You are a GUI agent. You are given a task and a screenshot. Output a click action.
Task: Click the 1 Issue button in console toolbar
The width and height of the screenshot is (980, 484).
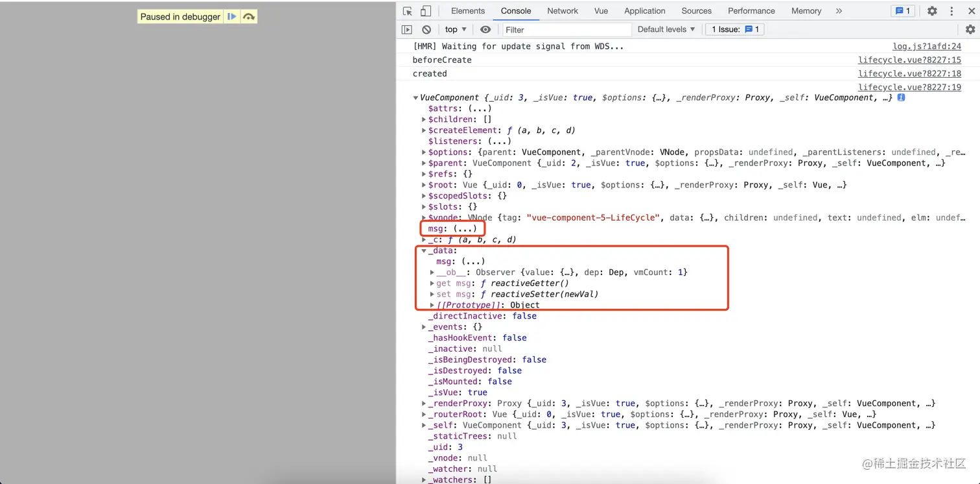(x=735, y=29)
